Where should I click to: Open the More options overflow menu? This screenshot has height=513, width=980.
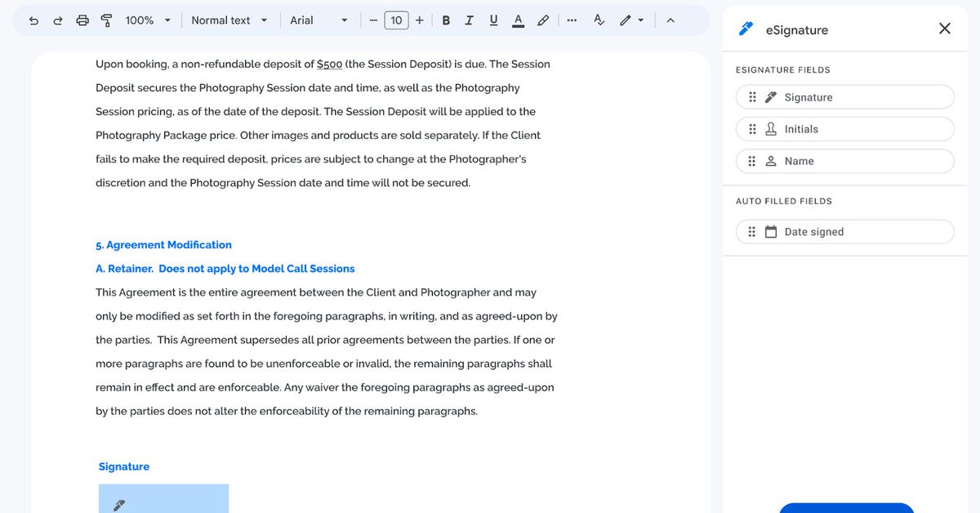click(x=572, y=20)
